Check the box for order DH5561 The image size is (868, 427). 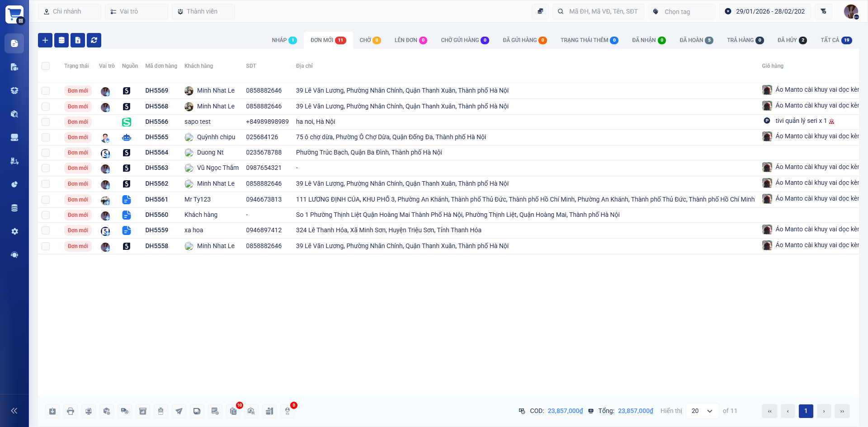point(46,200)
